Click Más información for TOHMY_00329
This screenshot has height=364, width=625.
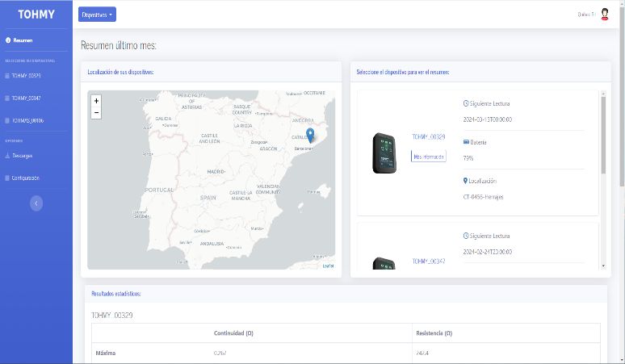[x=429, y=157]
